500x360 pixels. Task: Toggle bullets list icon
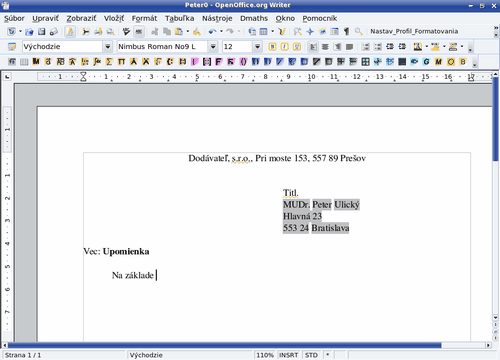click(x=378, y=47)
